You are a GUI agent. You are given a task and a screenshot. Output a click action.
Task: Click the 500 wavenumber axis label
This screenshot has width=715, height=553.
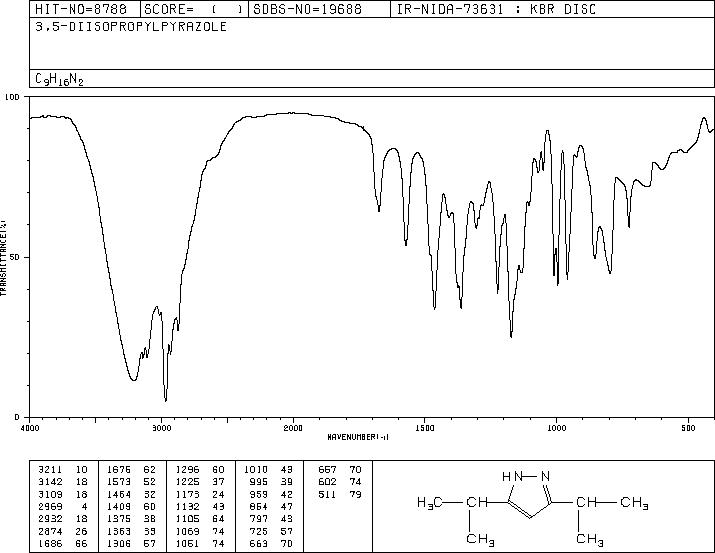689,428
